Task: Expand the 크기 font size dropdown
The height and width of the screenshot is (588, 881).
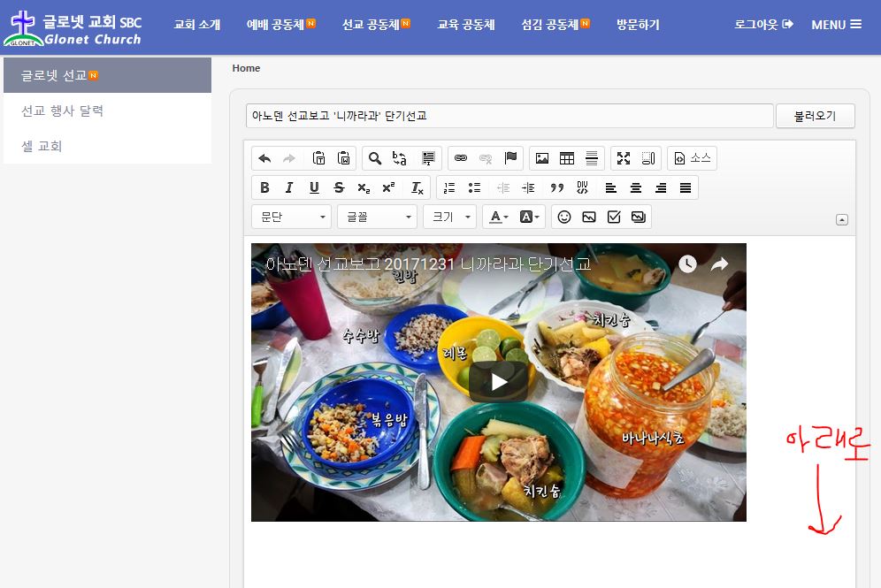Action: point(449,217)
